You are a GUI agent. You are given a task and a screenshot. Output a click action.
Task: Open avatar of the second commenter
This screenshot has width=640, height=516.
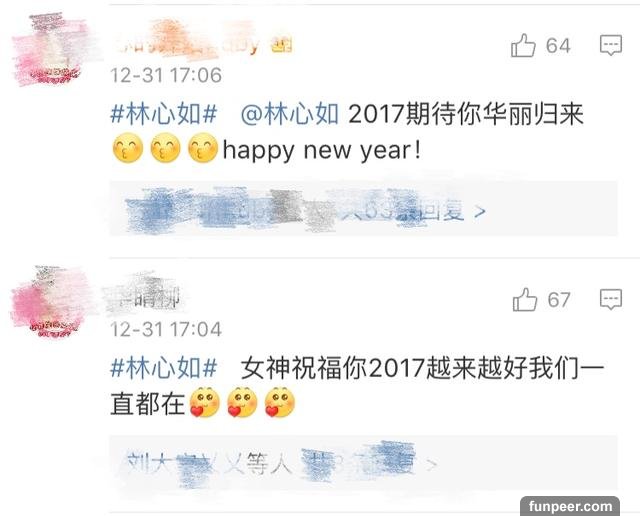(x=50, y=301)
